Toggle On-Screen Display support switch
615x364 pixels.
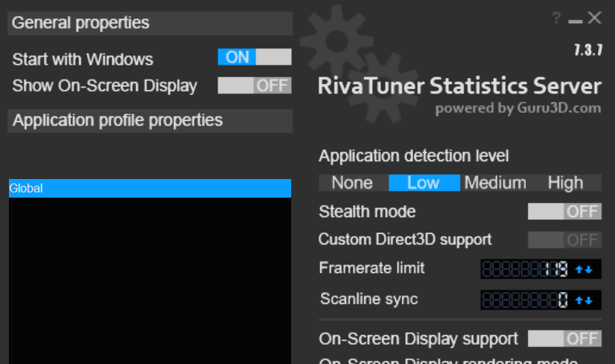click(x=564, y=339)
